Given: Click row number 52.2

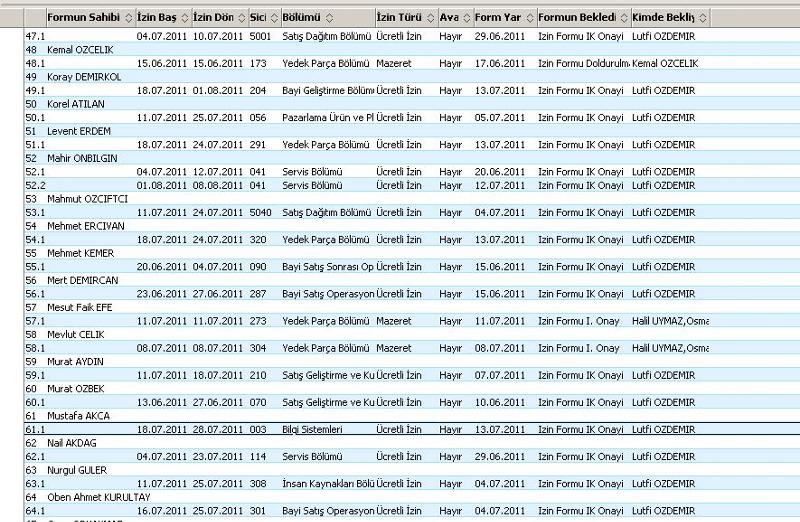Looking at the screenshot, I should 35,185.
